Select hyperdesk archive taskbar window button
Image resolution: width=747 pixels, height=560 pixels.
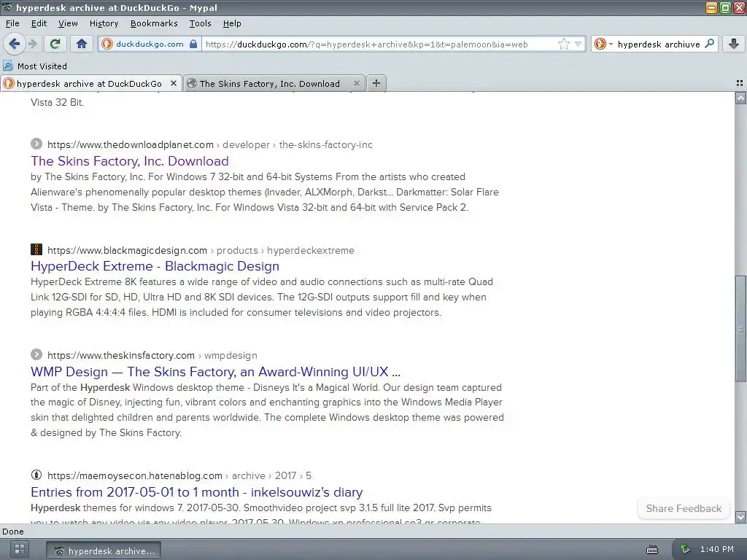click(104, 551)
